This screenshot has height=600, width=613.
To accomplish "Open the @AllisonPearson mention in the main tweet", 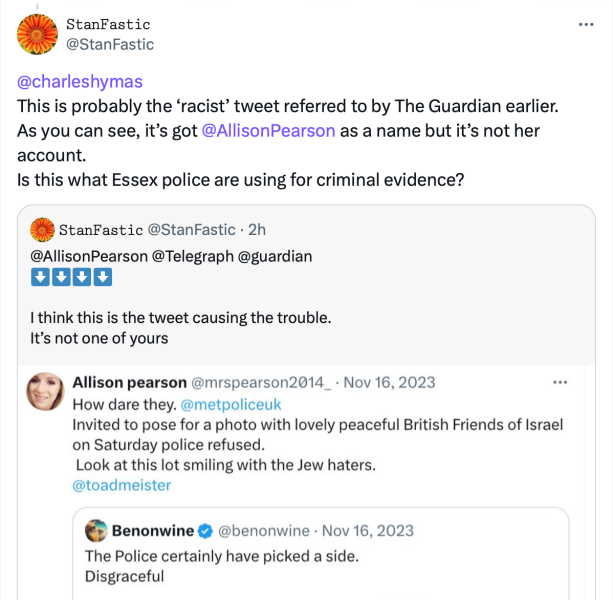I will 268,130.
